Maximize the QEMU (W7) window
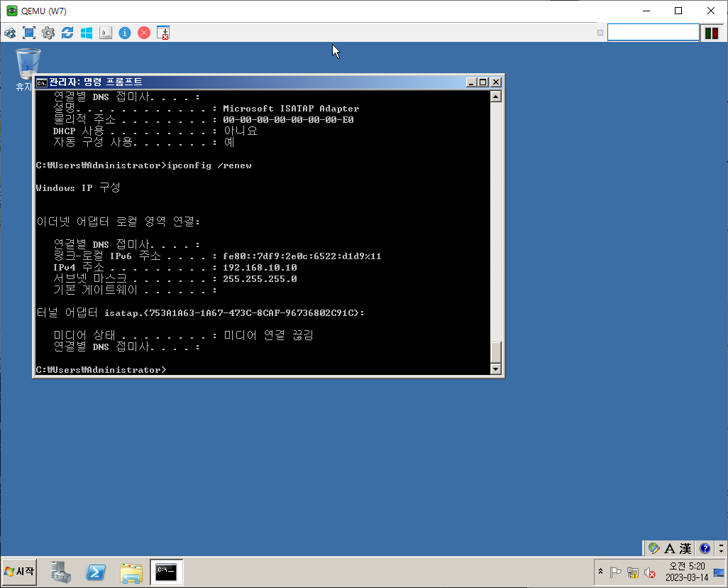Image resolution: width=728 pixels, height=588 pixels. click(678, 11)
